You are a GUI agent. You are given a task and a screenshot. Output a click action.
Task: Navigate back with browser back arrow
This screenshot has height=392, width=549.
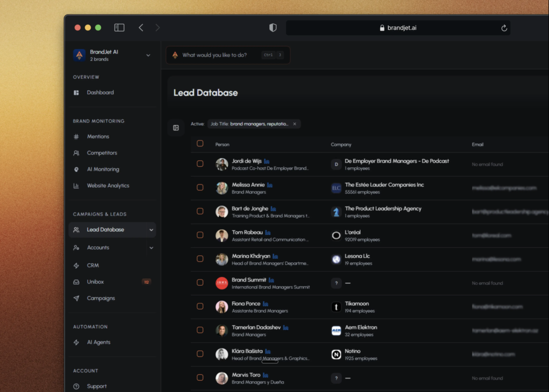(141, 27)
